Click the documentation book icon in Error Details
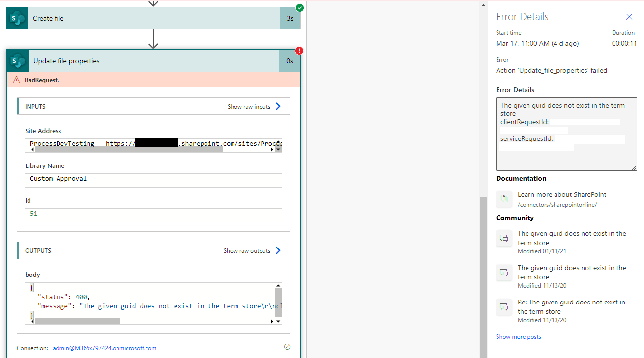The width and height of the screenshot is (644, 358). (x=503, y=199)
